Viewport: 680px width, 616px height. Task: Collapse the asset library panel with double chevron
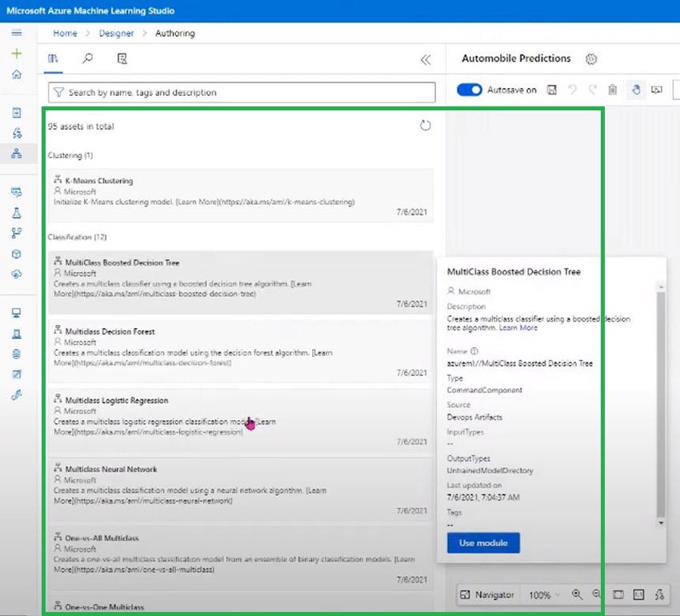[x=426, y=59]
